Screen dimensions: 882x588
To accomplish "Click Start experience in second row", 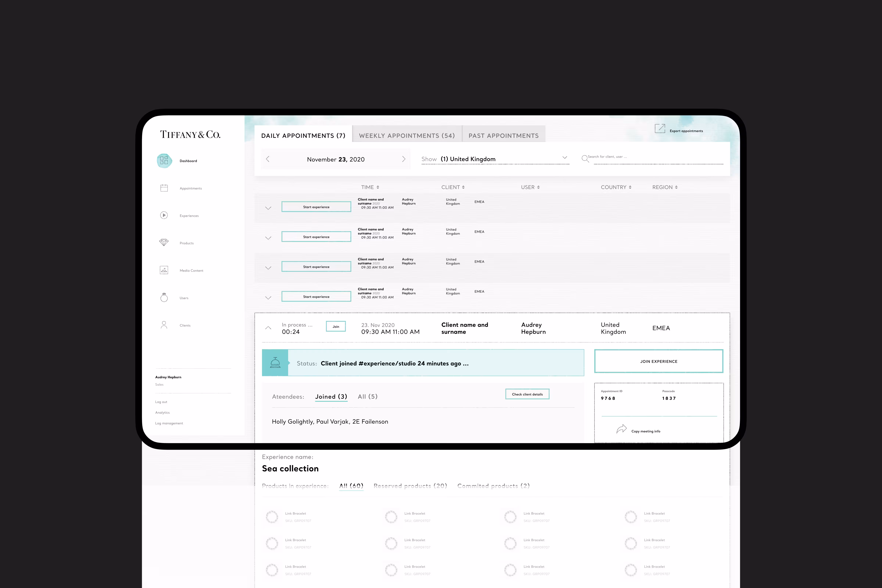I will pos(316,237).
